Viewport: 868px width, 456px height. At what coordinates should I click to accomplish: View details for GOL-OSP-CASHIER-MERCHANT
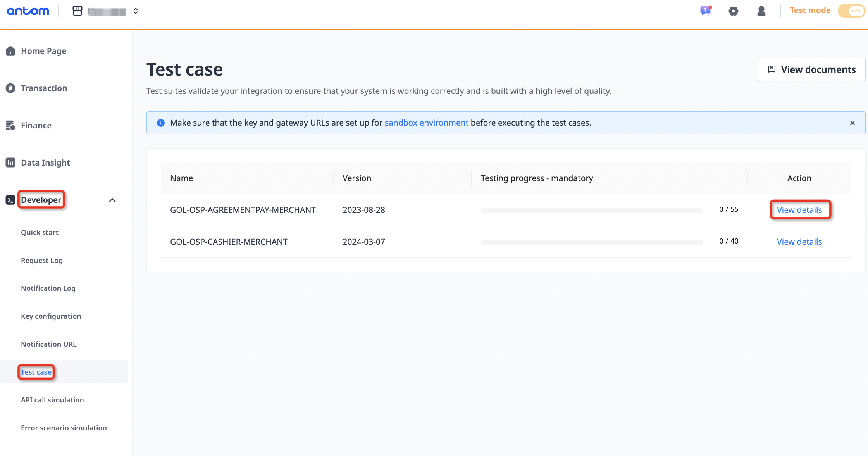[799, 242]
